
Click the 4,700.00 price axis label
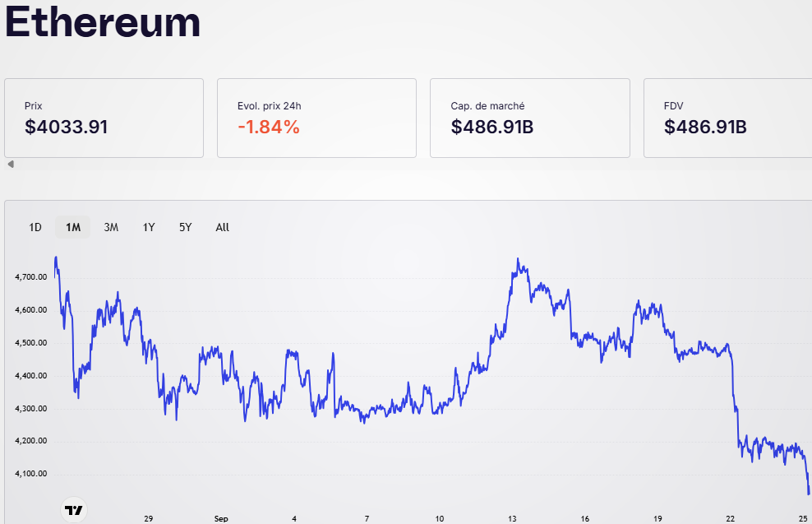[30, 277]
